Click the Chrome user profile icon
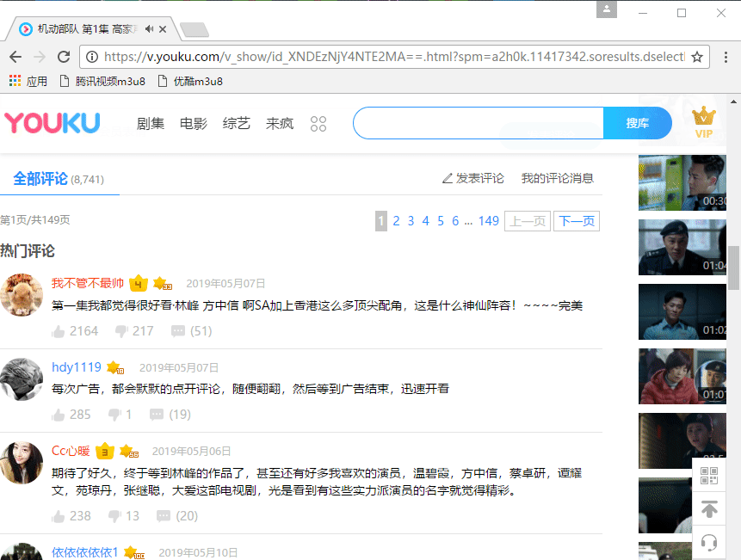The width and height of the screenshot is (741, 560). coord(607,9)
